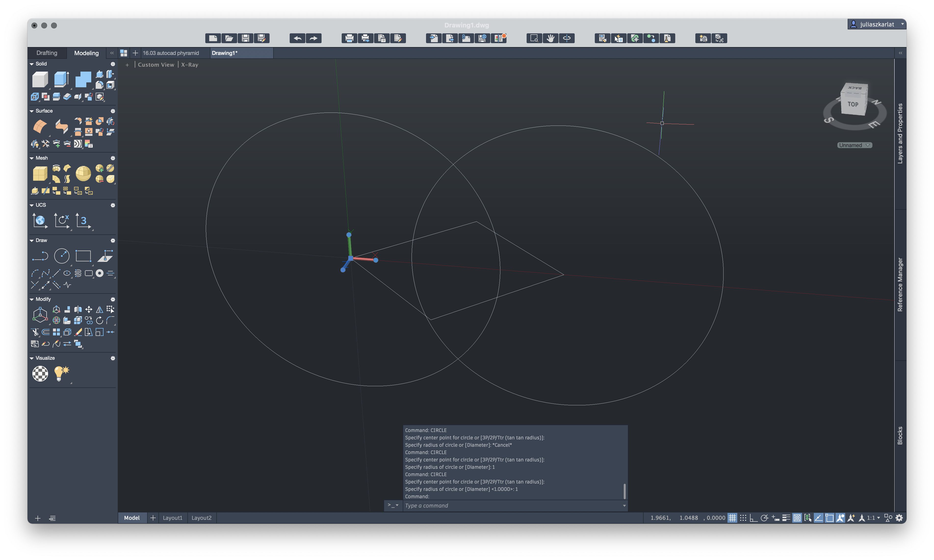Open the Blocks side panel
Screen dimensions: 934x560
[900, 436]
